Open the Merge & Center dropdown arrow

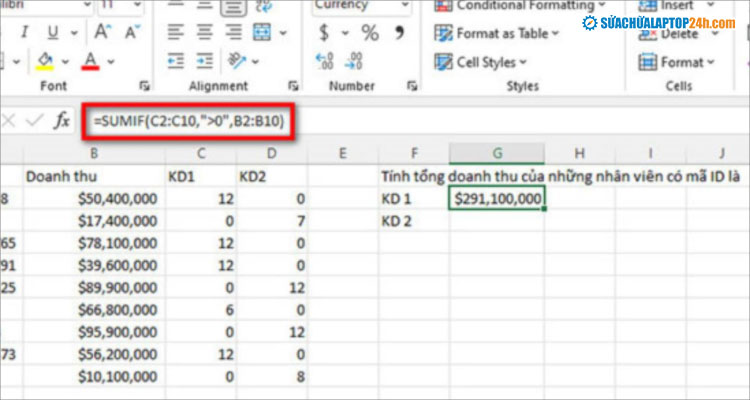tap(283, 33)
